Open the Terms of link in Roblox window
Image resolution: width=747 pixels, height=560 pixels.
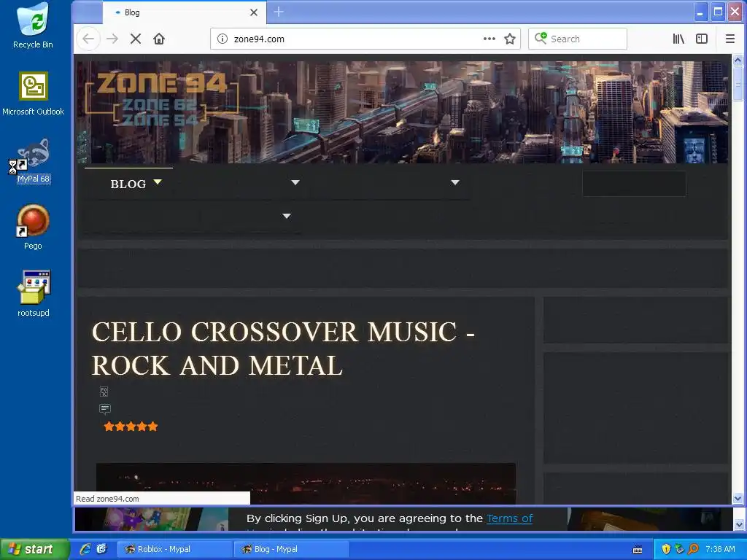(x=509, y=518)
